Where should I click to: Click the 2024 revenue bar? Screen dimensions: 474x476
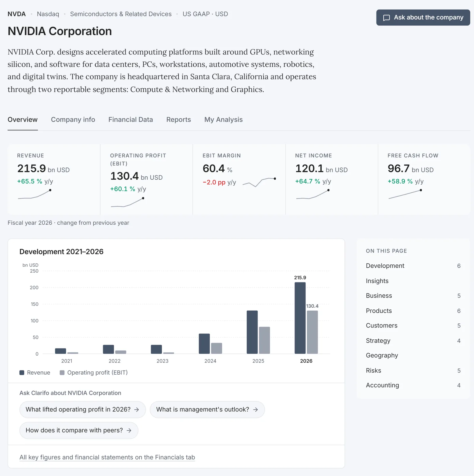coord(204,344)
